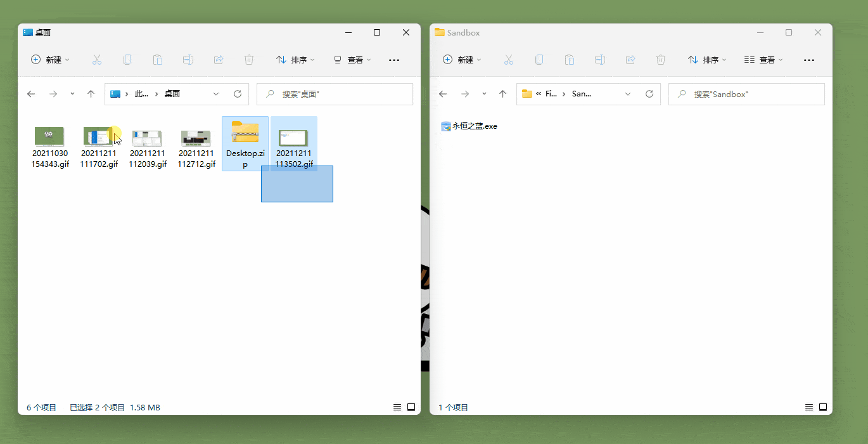The height and width of the screenshot is (444, 868).
Task: Go forward in 桌面 window navigation
Action: [53, 94]
